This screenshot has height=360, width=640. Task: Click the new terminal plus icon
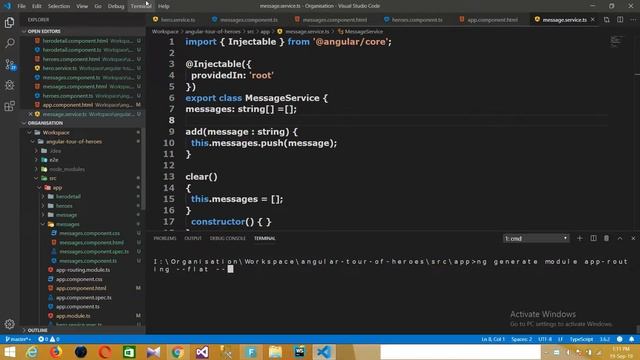coord(580,238)
